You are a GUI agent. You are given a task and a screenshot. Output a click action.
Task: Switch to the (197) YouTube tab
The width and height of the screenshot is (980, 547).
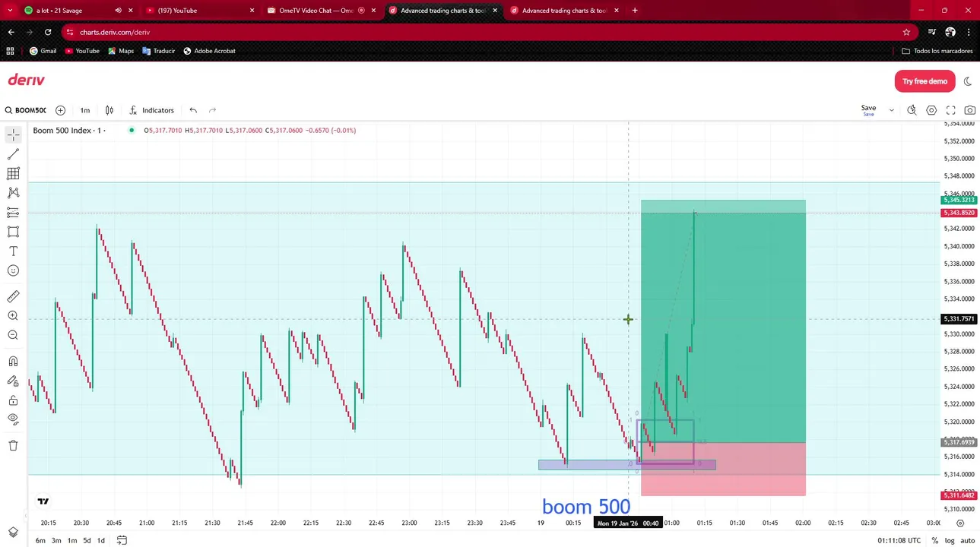(200, 11)
